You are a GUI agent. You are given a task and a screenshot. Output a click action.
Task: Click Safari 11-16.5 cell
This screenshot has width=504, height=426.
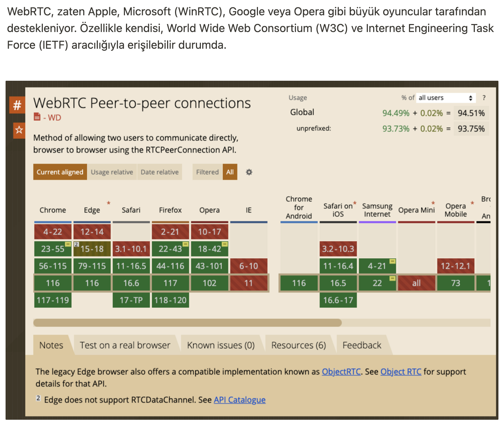coord(131,266)
